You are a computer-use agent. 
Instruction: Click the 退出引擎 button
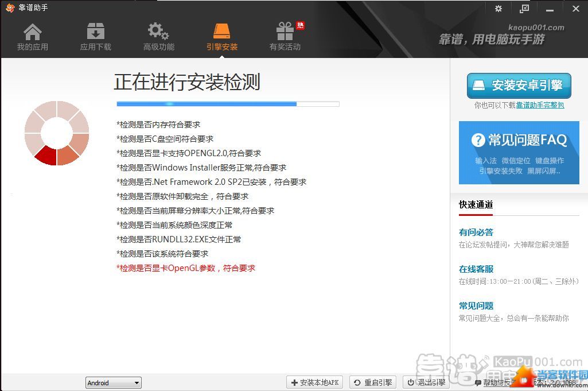tap(426, 382)
